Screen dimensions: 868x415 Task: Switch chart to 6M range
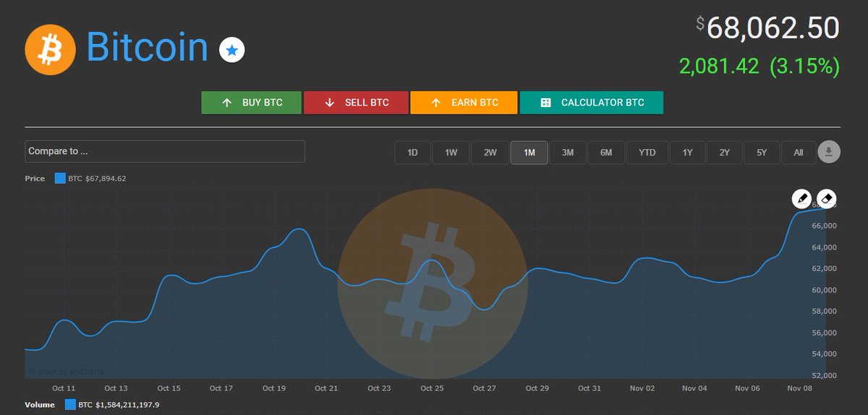tap(606, 153)
